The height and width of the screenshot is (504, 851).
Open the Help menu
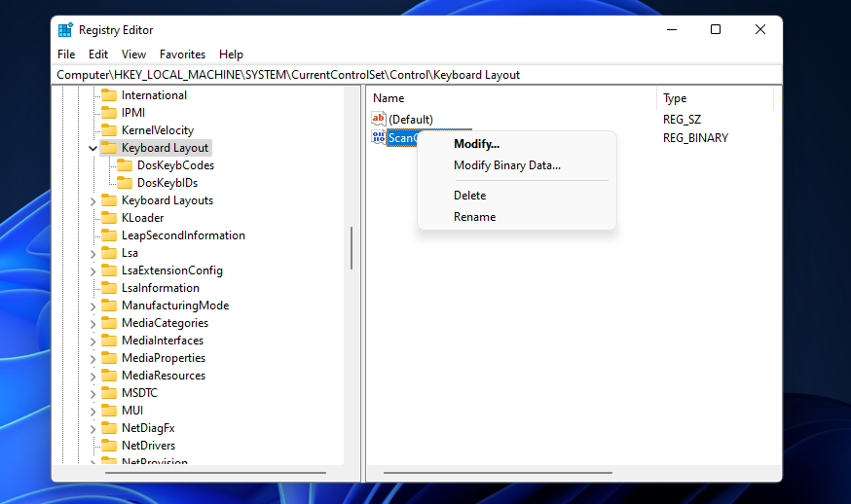[x=231, y=54]
